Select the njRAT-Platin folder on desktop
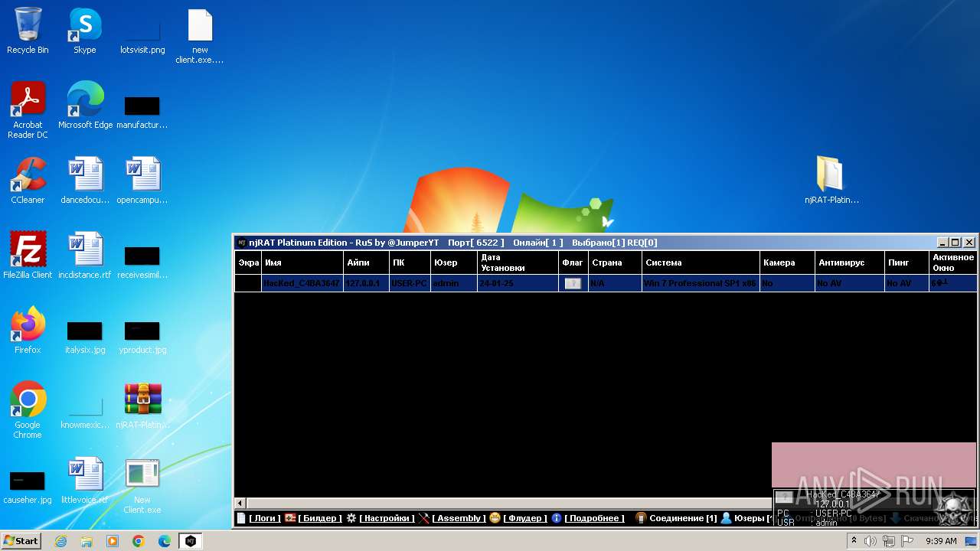The image size is (980, 551). (831, 181)
